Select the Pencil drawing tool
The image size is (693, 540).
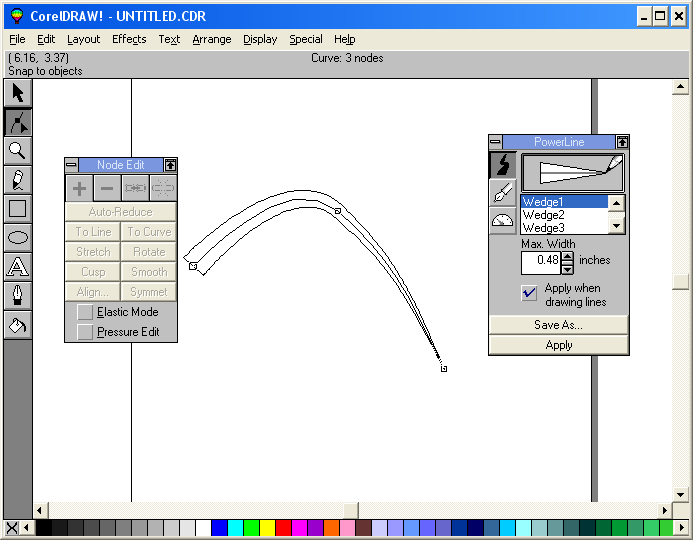point(18,180)
